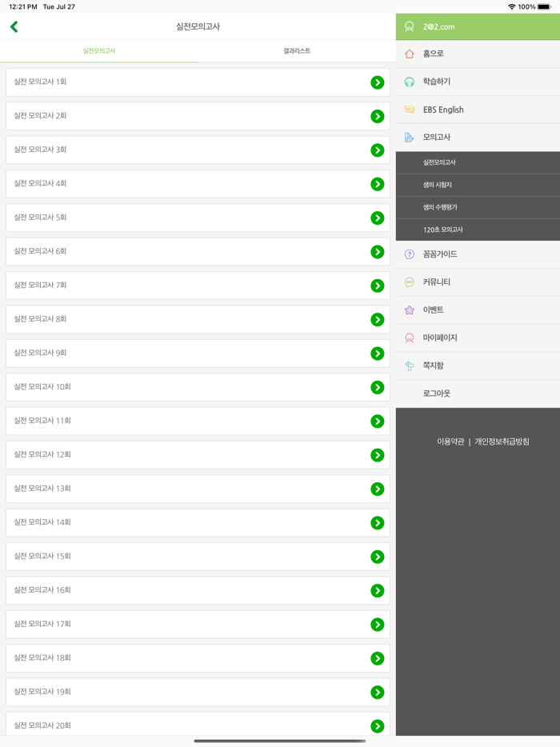The height and width of the screenshot is (747, 560).
Task: Open 실전 모의고사 9회 via green arrow
Action: 378,354
